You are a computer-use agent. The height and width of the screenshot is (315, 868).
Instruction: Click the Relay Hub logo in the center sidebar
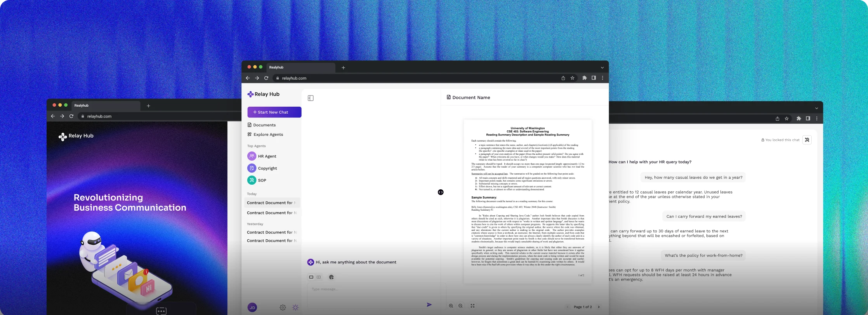[x=264, y=94]
